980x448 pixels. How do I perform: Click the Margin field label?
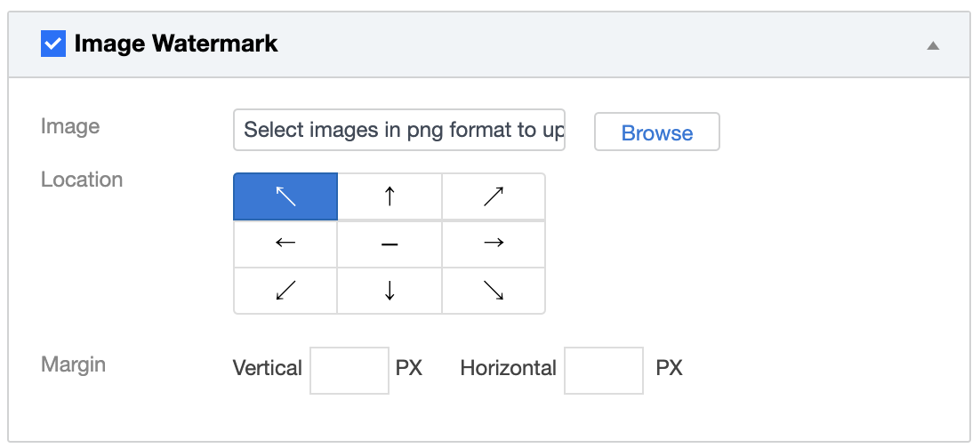click(x=73, y=364)
